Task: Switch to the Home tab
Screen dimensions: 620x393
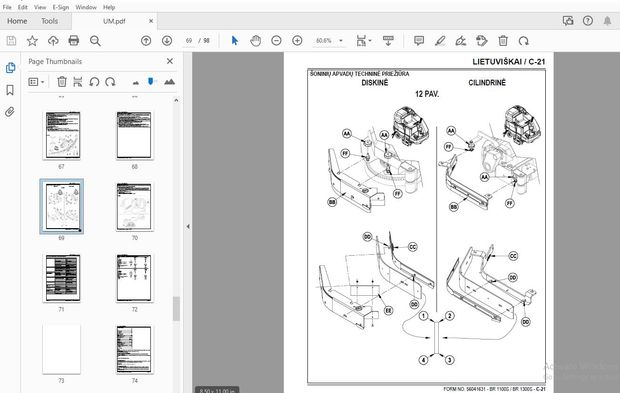Action: pyautogui.click(x=17, y=21)
